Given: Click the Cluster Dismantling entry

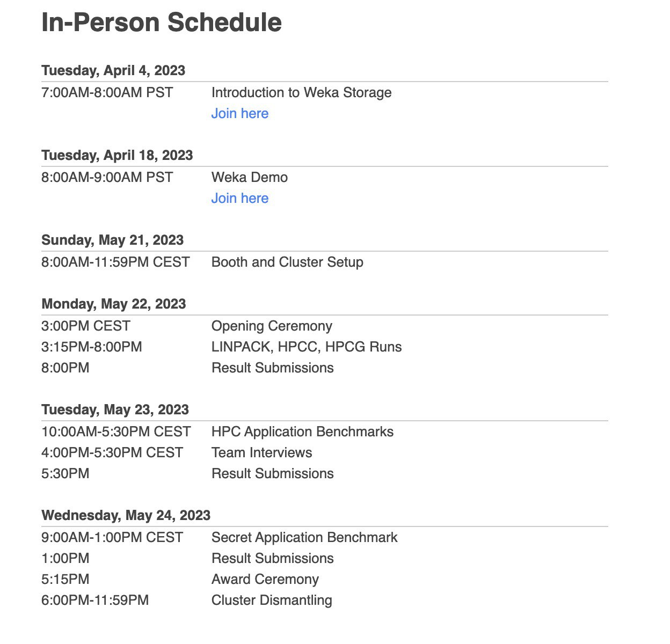Looking at the screenshot, I should (x=272, y=600).
